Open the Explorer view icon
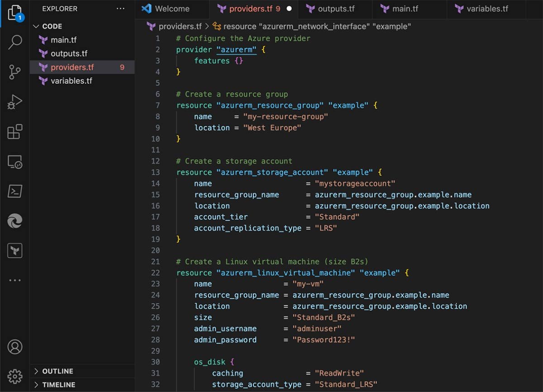This screenshot has height=392, width=543. [14, 12]
